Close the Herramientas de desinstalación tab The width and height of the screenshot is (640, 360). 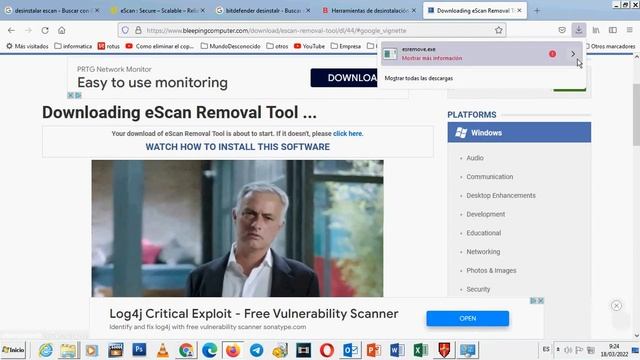[x=413, y=11]
